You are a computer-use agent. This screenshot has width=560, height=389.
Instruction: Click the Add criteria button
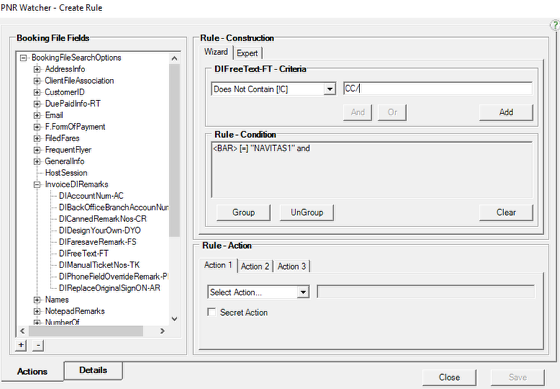pos(506,112)
